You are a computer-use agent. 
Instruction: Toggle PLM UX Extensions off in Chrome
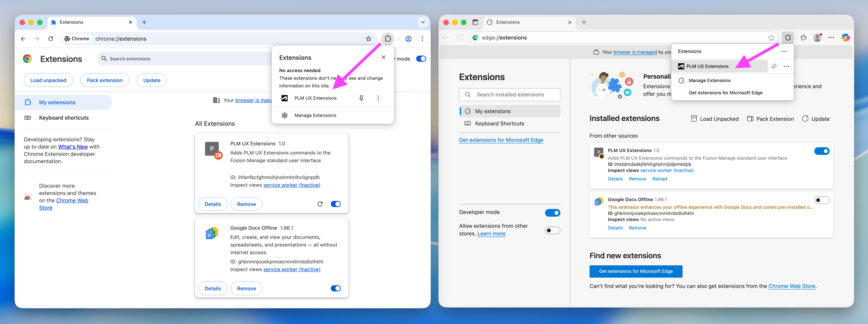pos(336,204)
